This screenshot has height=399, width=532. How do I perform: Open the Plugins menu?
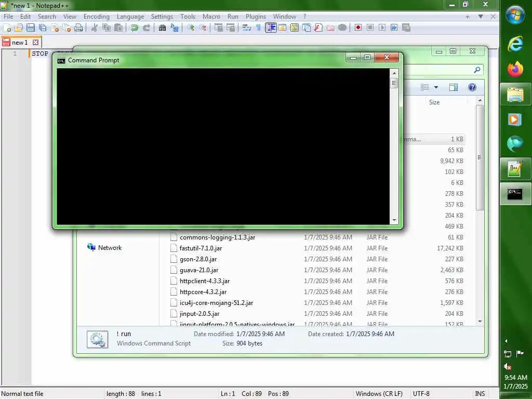point(256,16)
